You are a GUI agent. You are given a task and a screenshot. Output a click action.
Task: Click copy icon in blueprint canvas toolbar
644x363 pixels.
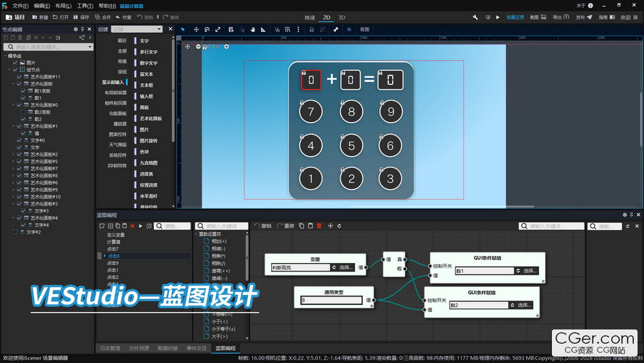point(301,226)
